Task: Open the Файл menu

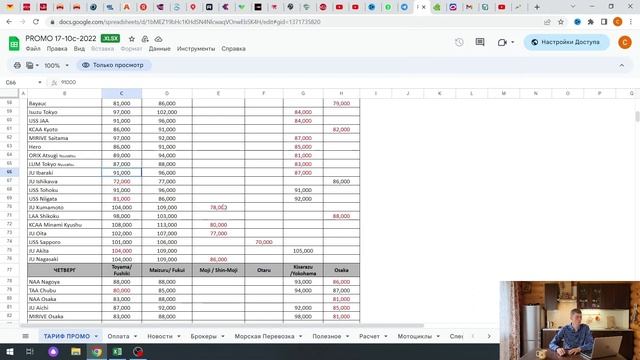Action: coord(33,49)
